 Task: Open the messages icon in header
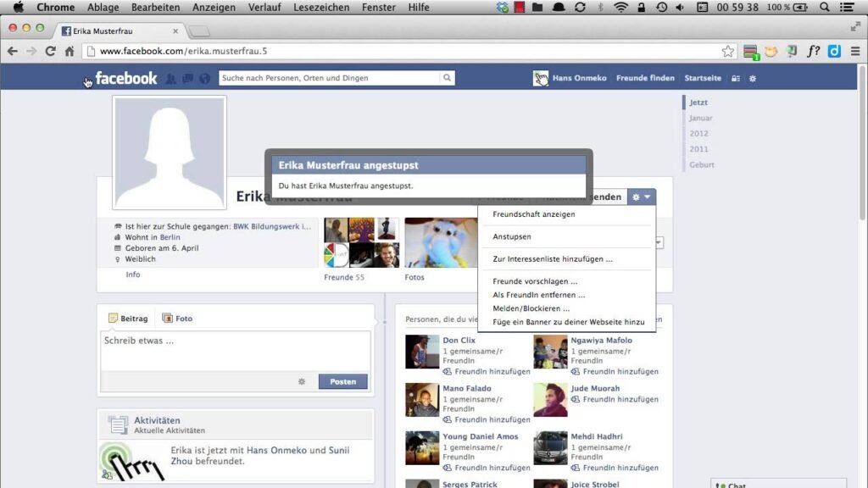[x=187, y=79]
